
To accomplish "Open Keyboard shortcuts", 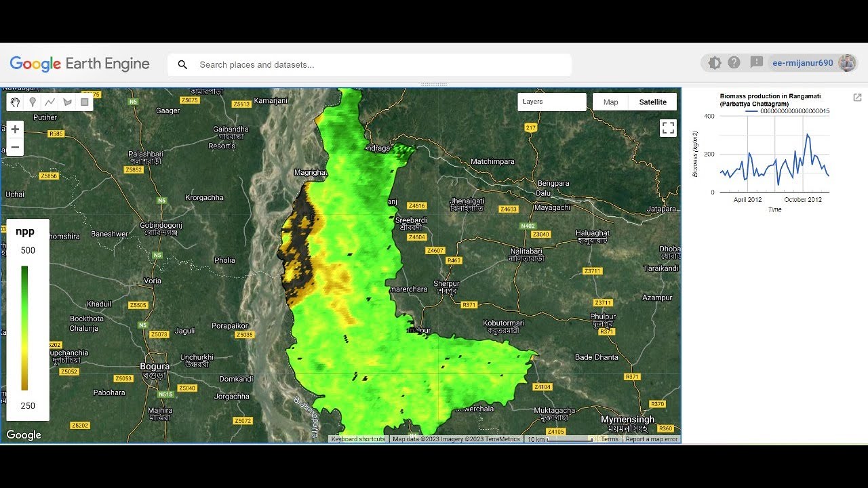I will [359, 439].
